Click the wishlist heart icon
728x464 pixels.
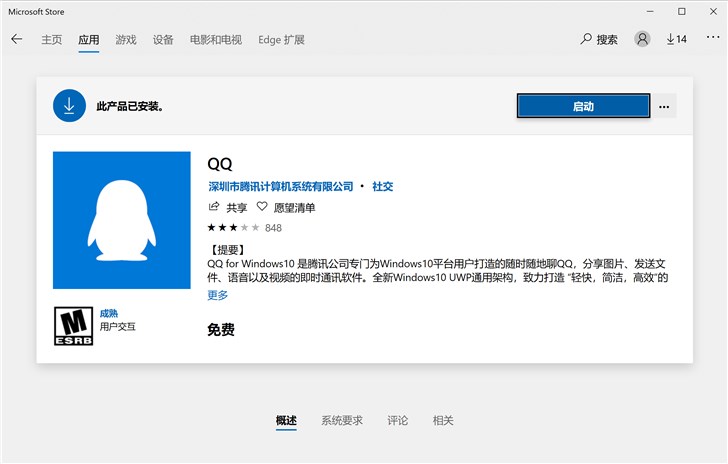(262, 207)
